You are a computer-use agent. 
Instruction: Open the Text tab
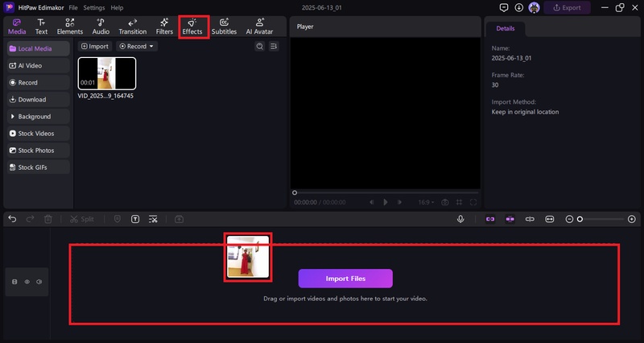coord(41,27)
